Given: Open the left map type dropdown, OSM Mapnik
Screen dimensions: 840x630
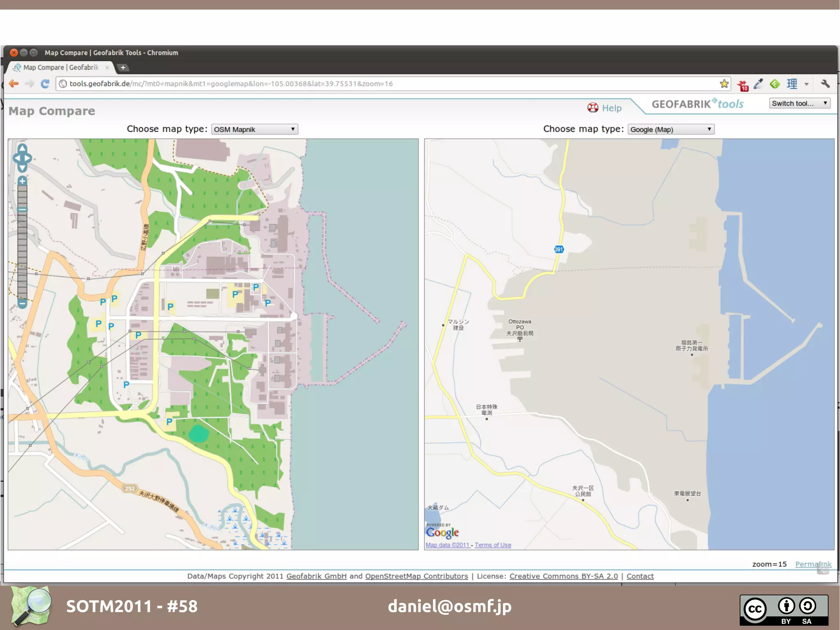Looking at the screenshot, I should pos(254,129).
